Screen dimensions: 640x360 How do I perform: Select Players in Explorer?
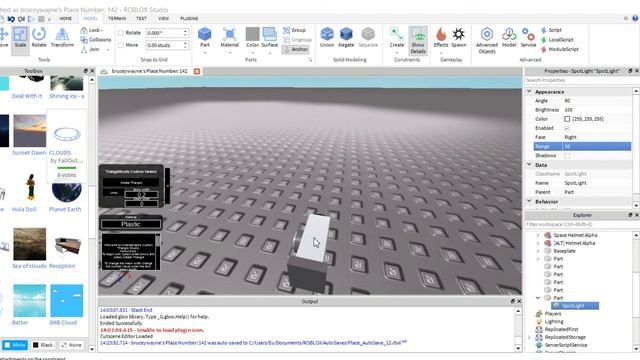(553, 314)
